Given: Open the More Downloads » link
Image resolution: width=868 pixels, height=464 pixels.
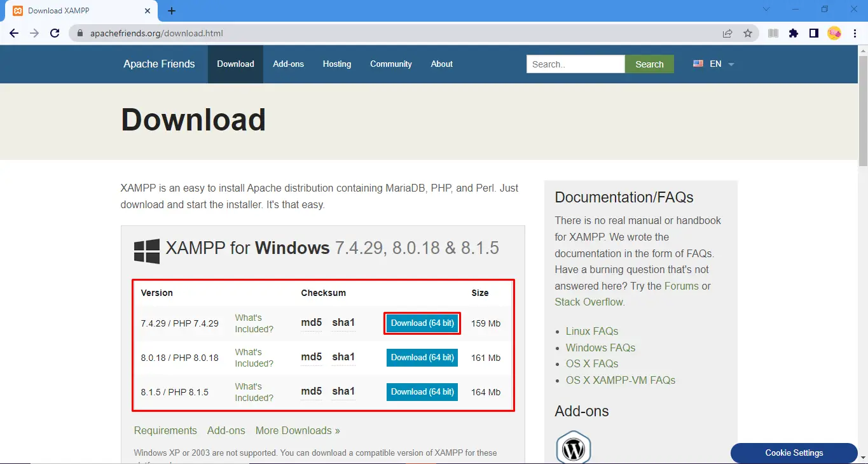Looking at the screenshot, I should (298, 431).
